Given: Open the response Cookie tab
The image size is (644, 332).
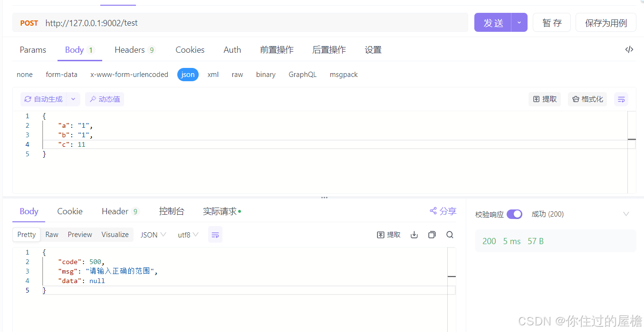Looking at the screenshot, I should pos(70,211).
